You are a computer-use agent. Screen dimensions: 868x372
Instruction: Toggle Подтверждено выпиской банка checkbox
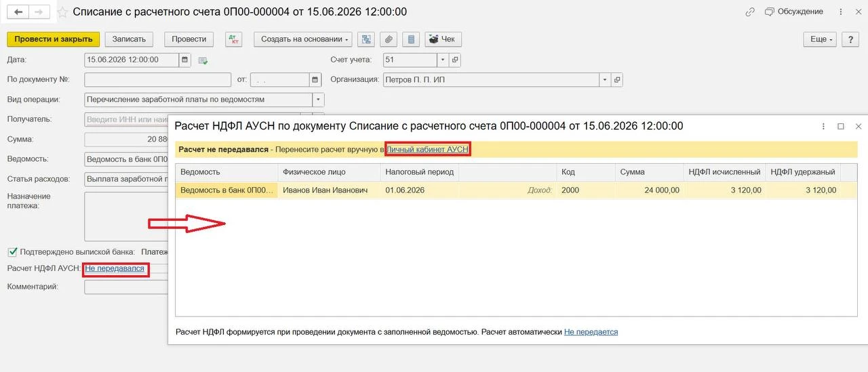point(12,251)
